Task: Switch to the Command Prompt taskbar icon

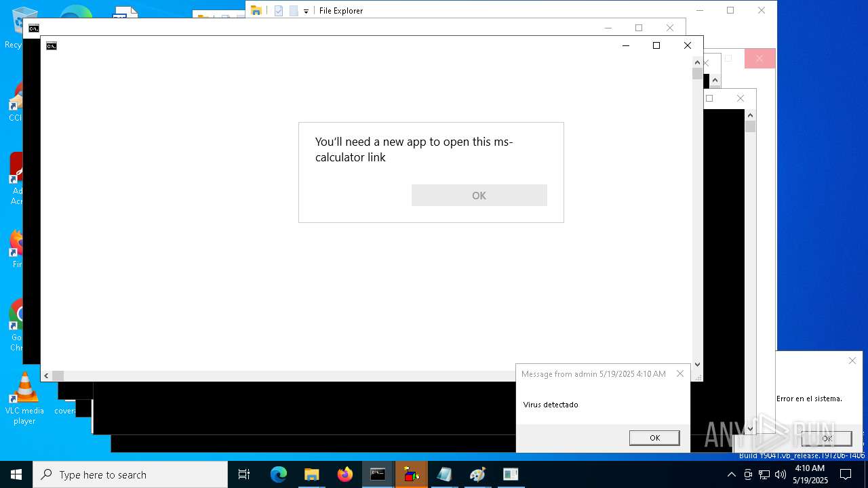Action: pos(378,474)
